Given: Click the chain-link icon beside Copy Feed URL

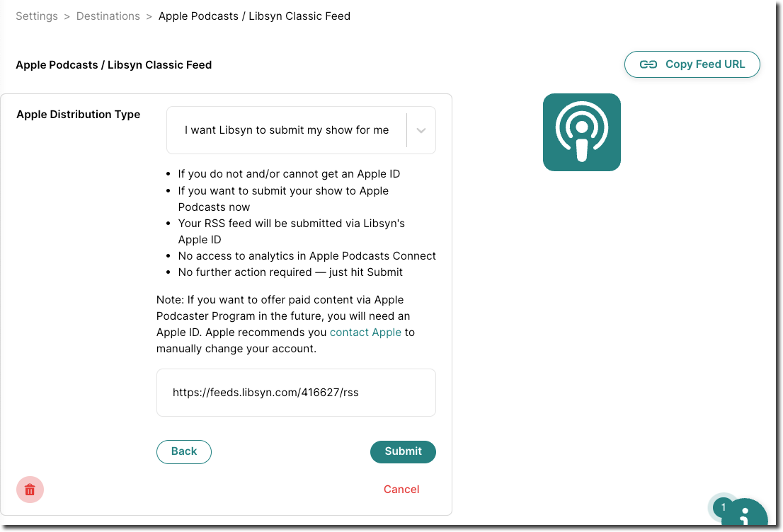Looking at the screenshot, I should [x=647, y=64].
